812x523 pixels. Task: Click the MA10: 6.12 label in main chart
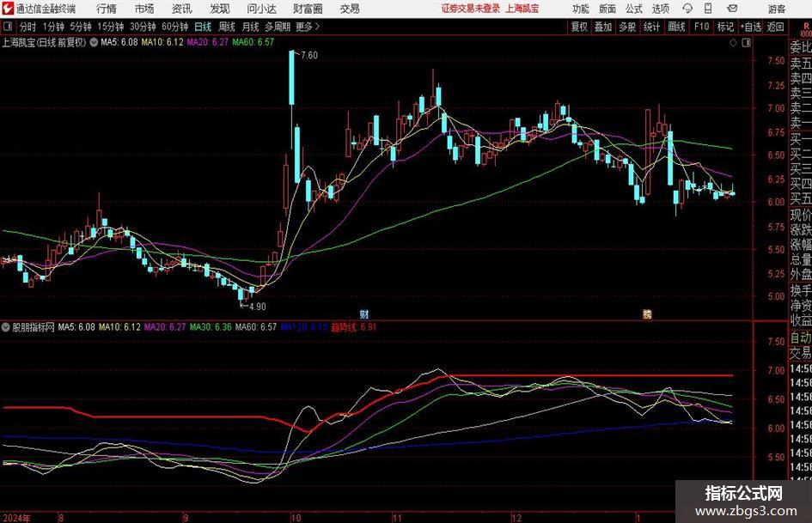point(162,42)
